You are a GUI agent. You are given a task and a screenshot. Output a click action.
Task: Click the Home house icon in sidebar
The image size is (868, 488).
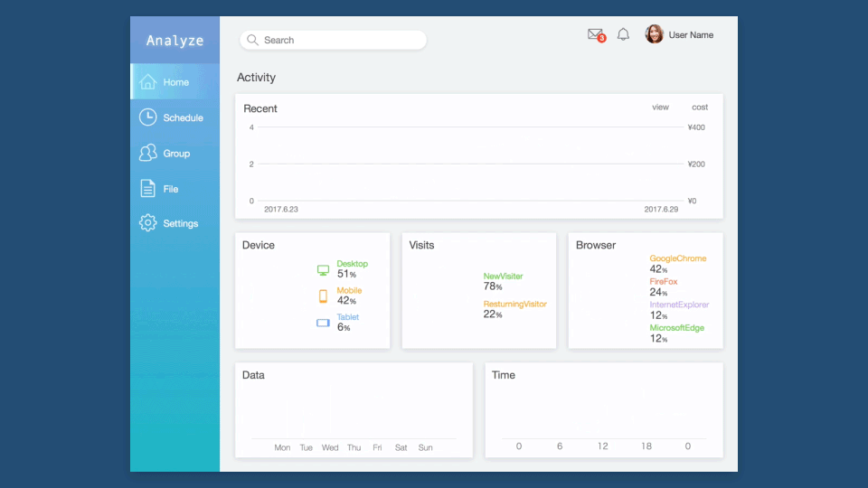click(x=148, y=82)
